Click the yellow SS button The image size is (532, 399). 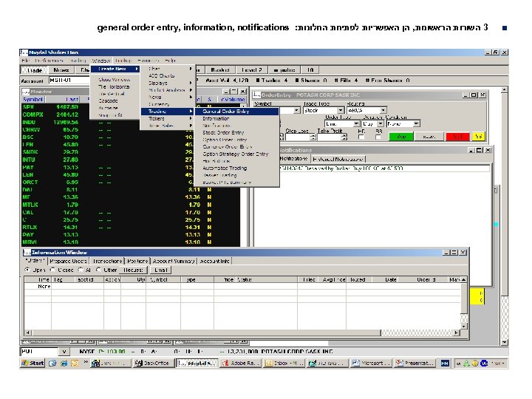point(478,137)
